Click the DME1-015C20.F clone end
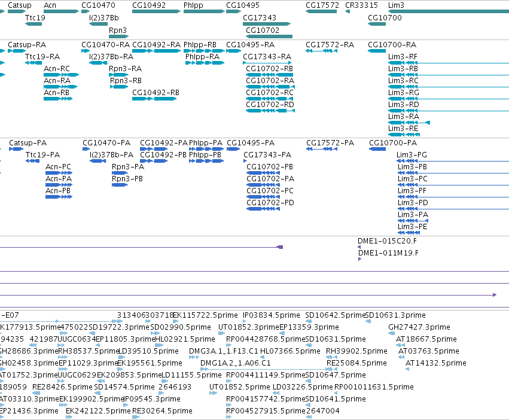The image size is (509, 420). tap(359, 247)
